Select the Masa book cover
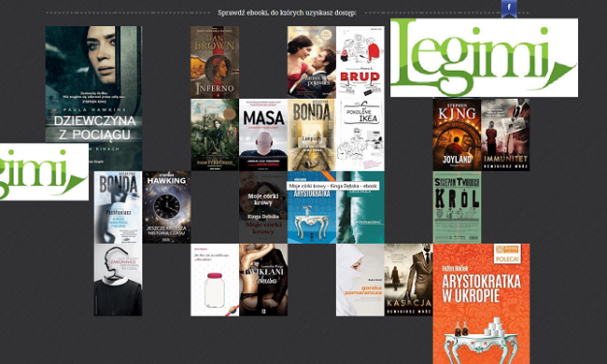This screenshot has height=364, width=607. (x=263, y=135)
